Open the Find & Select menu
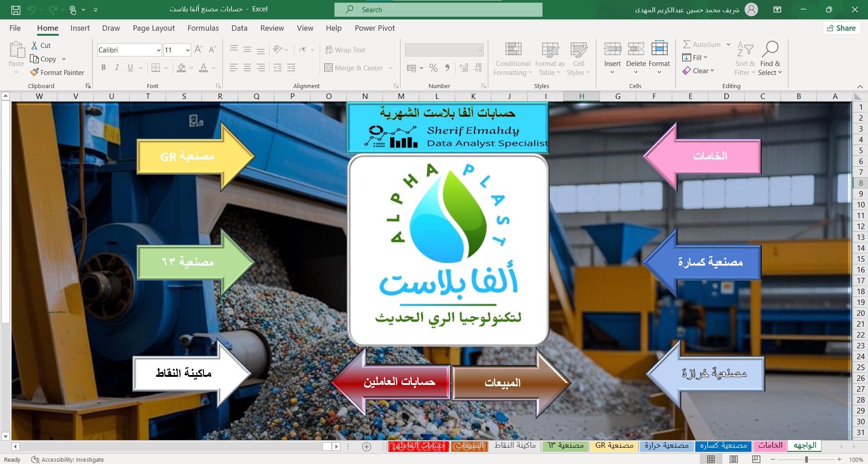Viewport: 868px width, 464px height. [x=770, y=59]
